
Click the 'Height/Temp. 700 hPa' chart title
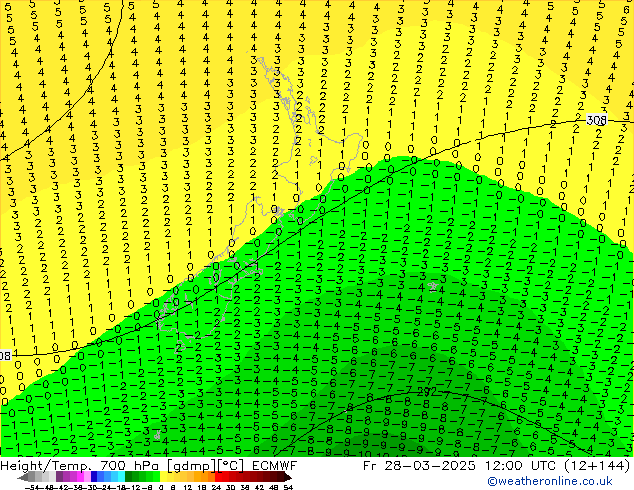(79, 466)
